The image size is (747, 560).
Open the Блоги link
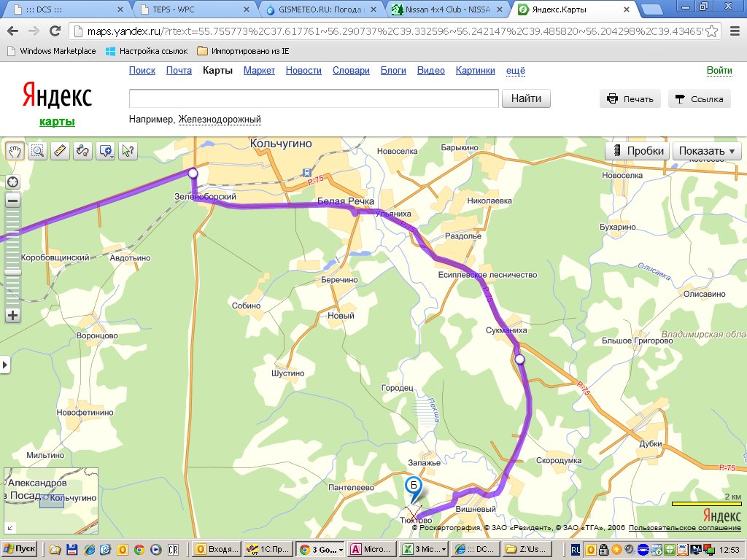click(x=393, y=71)
